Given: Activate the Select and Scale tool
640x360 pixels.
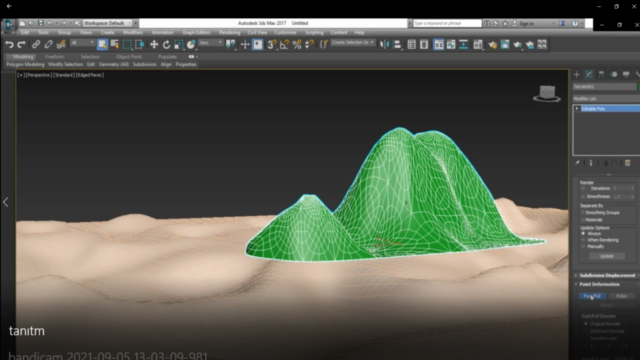Looking at the screenshot, I should (x=179, y=44).
